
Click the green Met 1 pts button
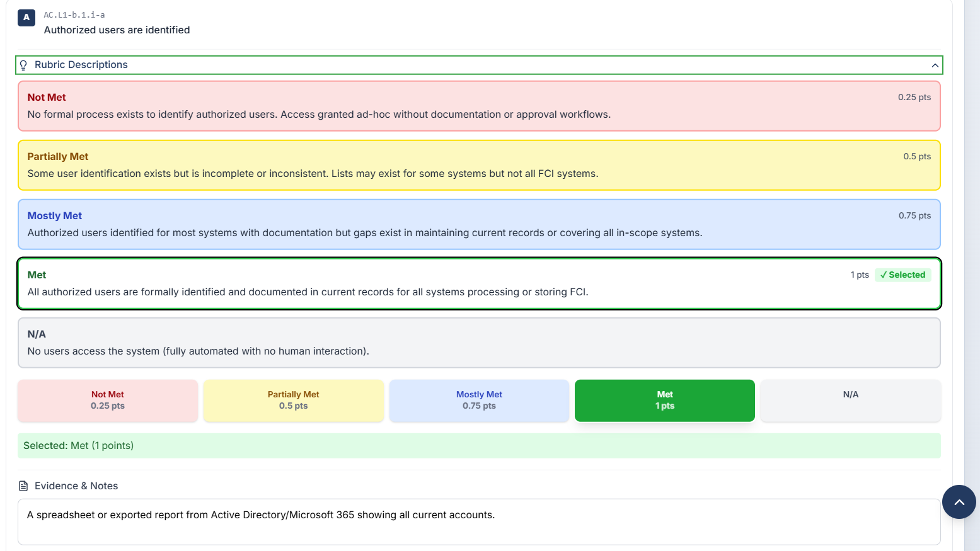click(x=664, y=400)
